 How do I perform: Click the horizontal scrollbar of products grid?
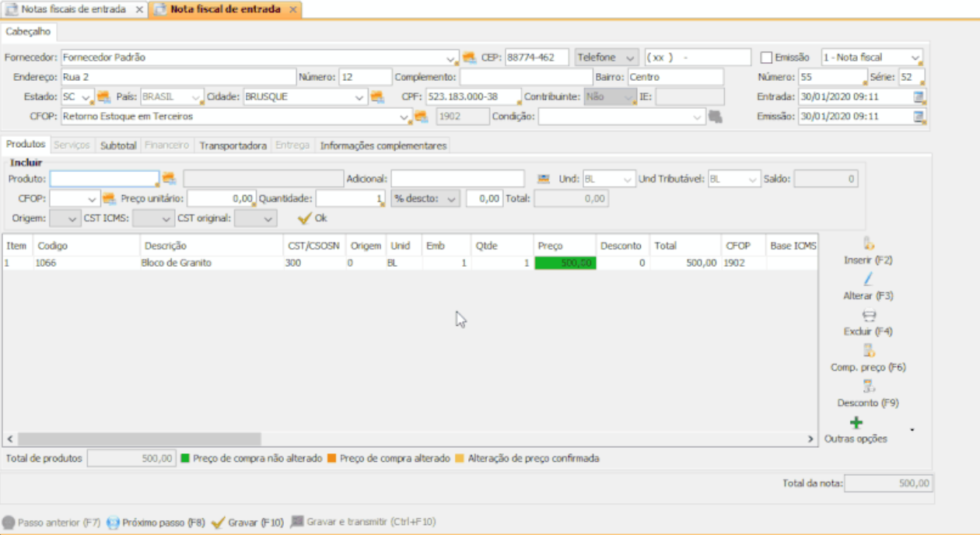tap(140, 439)
